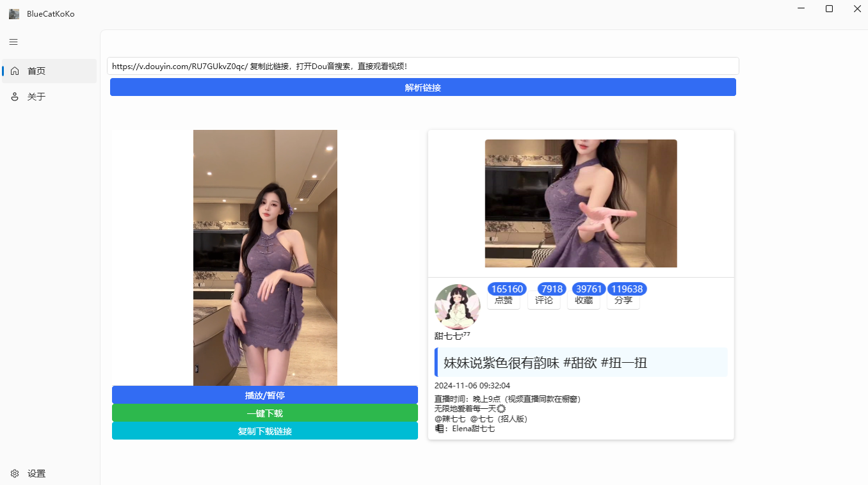The width and height of the screenshot is (868, 485).
Task: Click 复制下载链接 to copy download link
Action: coord(264,431)
